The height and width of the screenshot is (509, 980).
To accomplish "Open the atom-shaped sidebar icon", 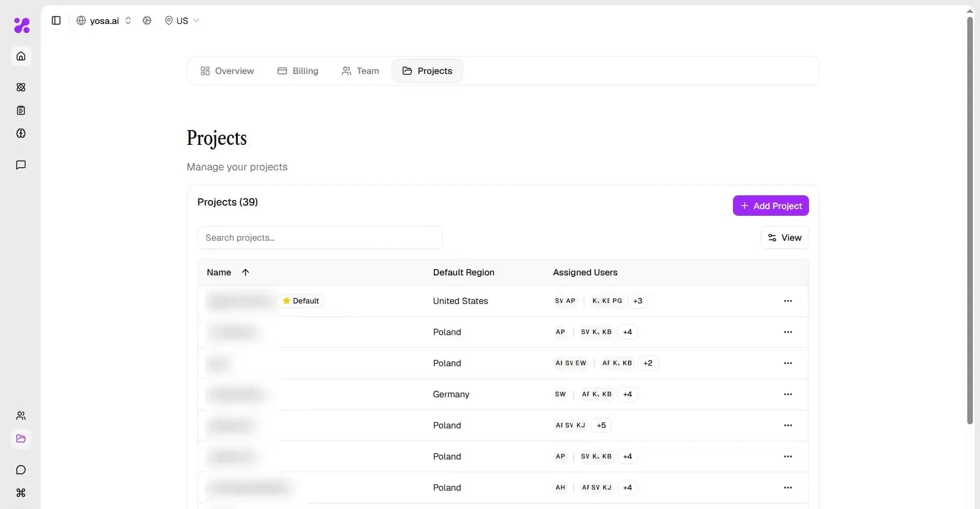I will pos(21,87).
